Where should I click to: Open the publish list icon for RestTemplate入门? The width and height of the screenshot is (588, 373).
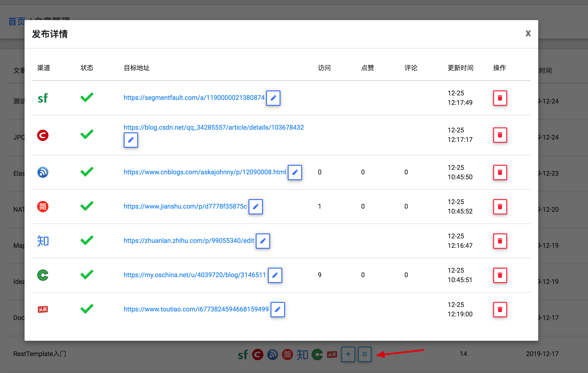364,354
